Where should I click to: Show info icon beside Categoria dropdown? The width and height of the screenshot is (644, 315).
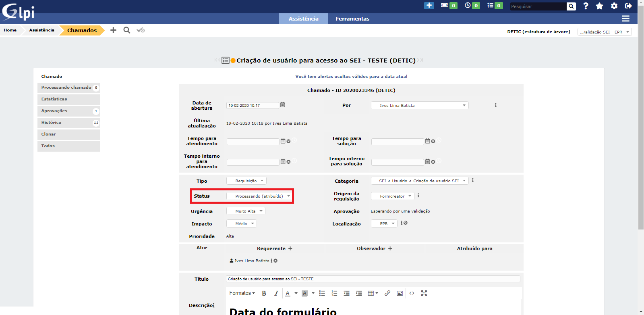(473, 180)
